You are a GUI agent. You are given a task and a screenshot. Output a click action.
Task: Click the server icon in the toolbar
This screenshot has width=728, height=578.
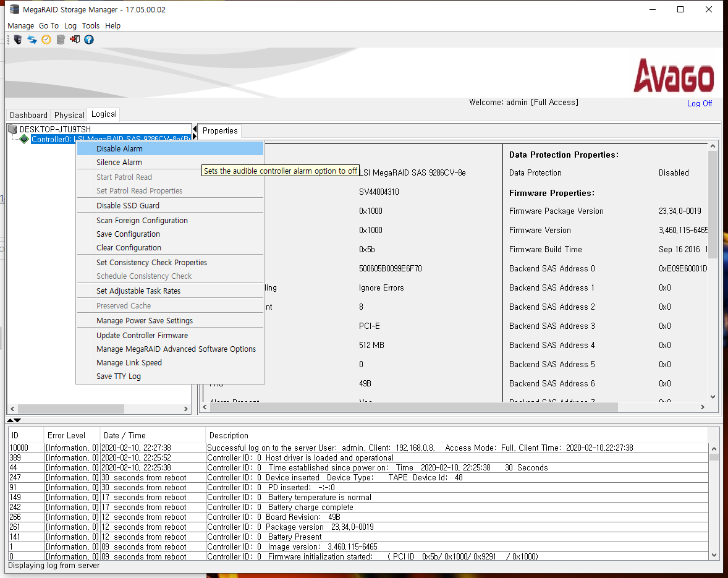pos(18,40)
